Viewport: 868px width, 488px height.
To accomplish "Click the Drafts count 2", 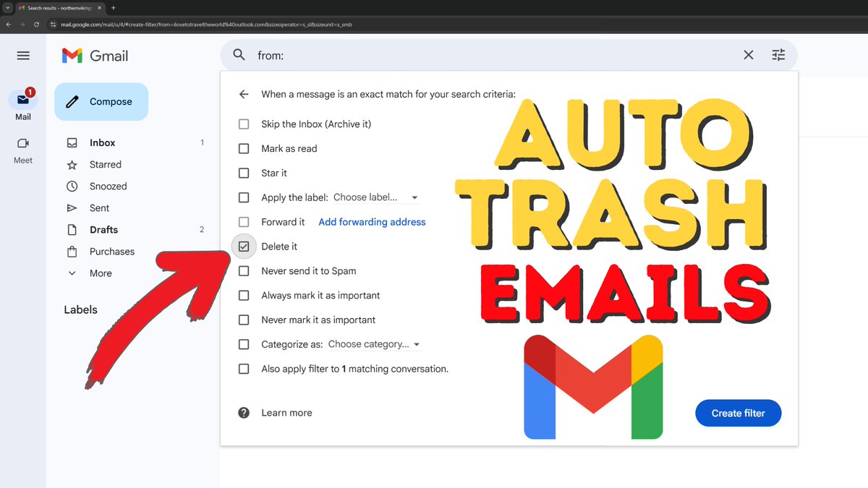I will [202, 230].
